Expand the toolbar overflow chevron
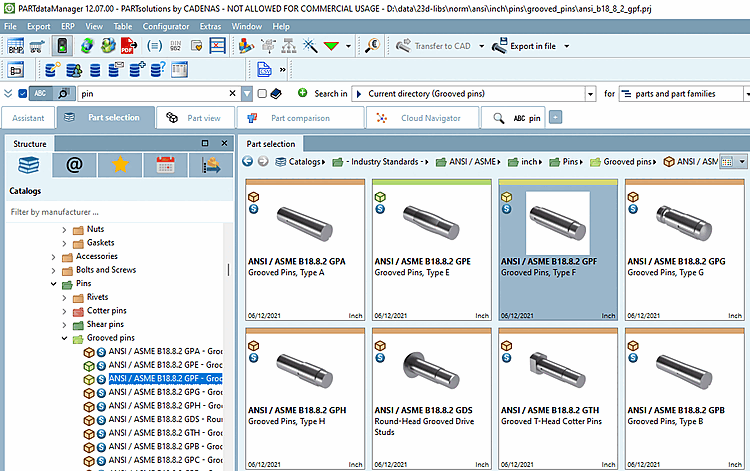This screenshot has height=471, width=750. tap(283, 70)
